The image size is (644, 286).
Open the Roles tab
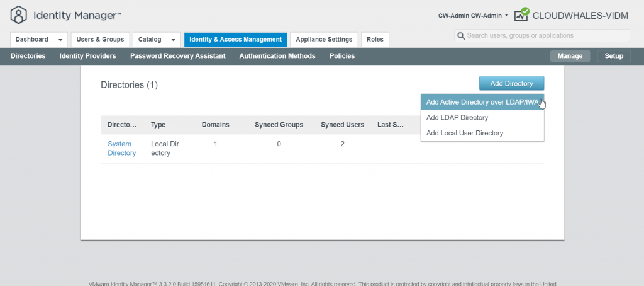pos(375,40)
